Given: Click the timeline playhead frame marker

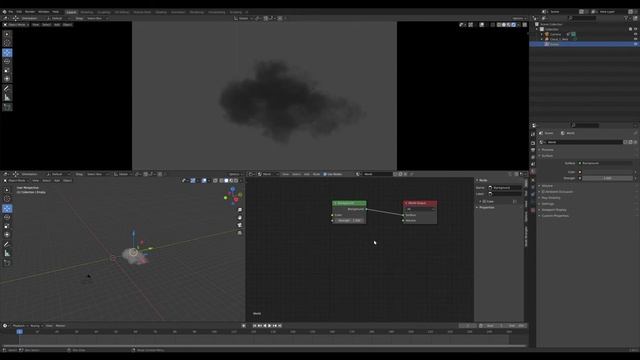Looking at the screenshot, I should click(x=19, y=332).
